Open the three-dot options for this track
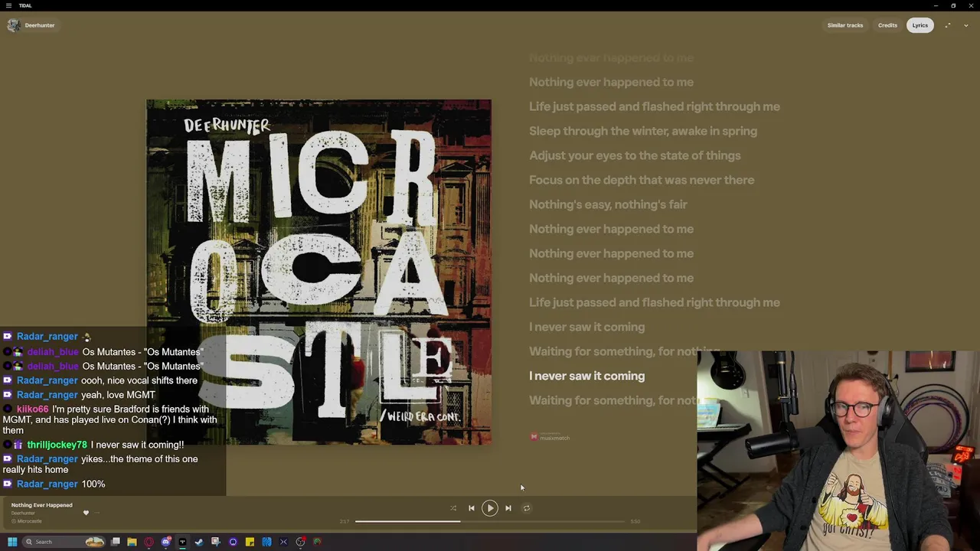The image size is (980, 551). click(97, 513)
